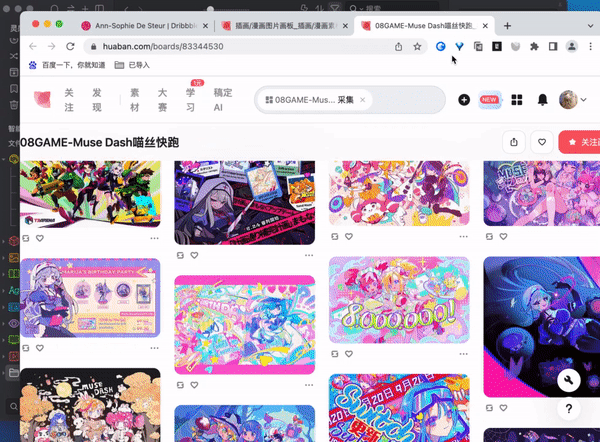
Task: Open the 大赛 navigation item
Action: [163, 100]
